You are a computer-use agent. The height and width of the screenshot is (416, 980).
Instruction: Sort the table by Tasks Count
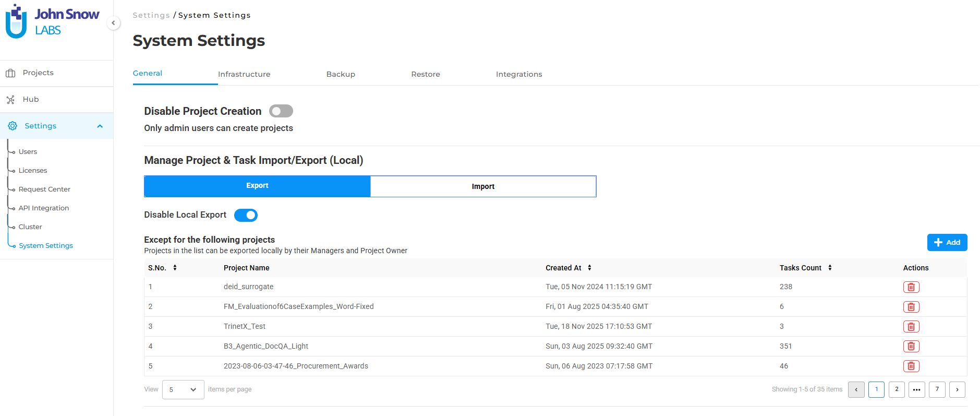coord(829,268)
